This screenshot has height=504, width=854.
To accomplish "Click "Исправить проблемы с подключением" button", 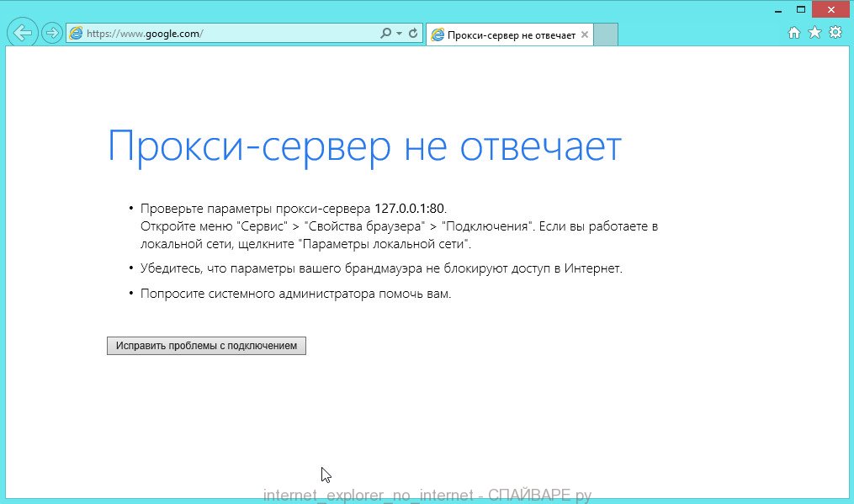I will [x=206, y=346].
